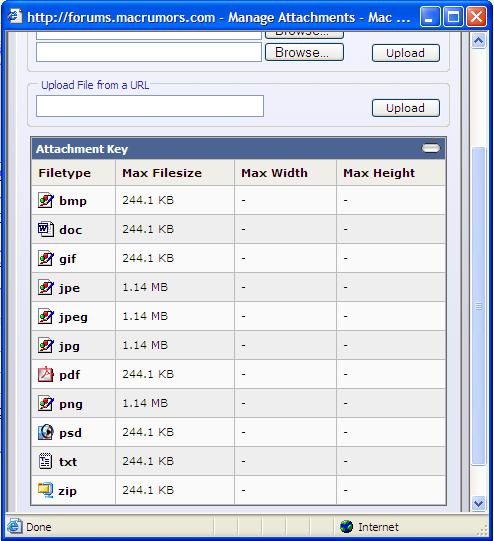This screenshot has width=494, height=541.
Task: Click the jpe filetype label
Action: pos(69,288)
